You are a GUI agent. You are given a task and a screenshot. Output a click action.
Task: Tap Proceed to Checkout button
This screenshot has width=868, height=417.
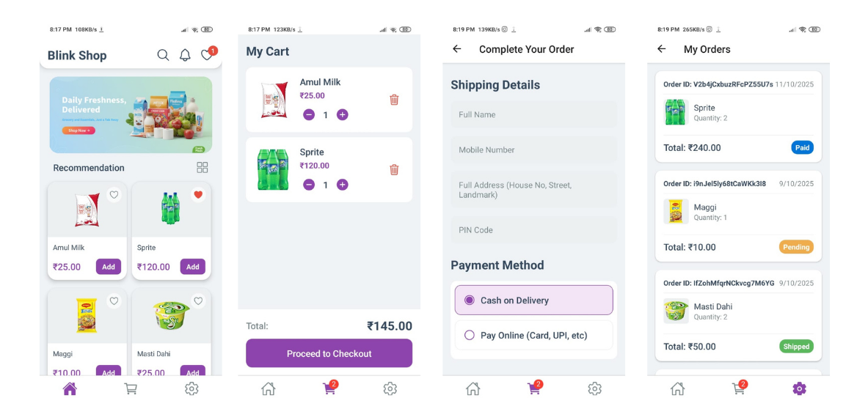coord(329,353)
